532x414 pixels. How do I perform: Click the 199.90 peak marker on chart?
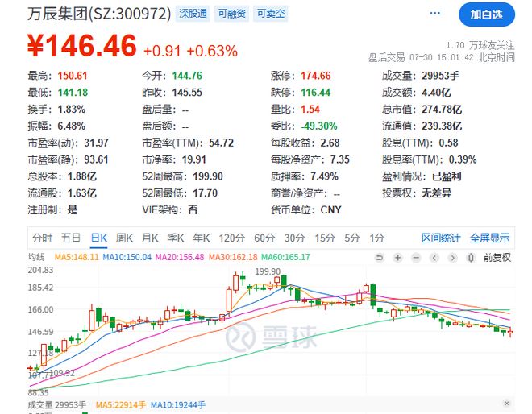coord(268,271)
